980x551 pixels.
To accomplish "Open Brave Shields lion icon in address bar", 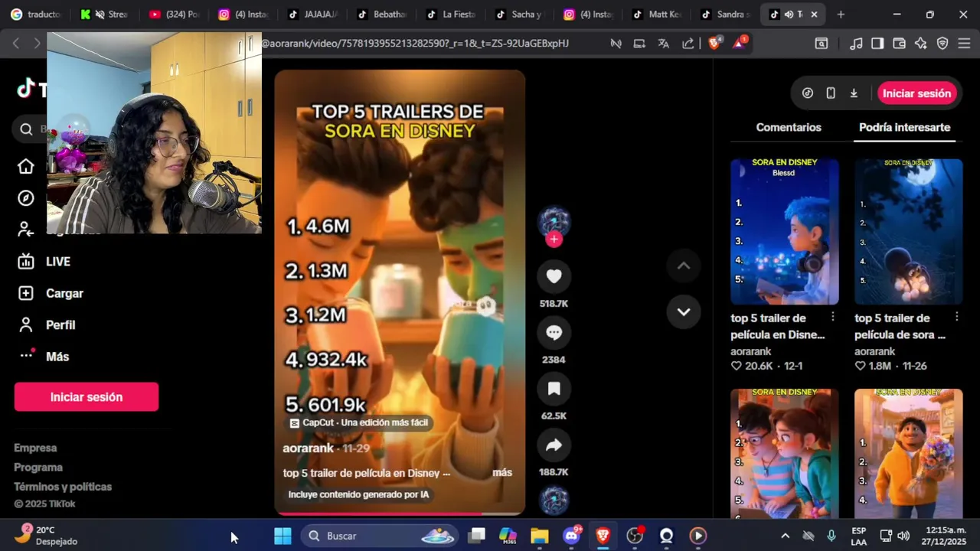I will pos(714,44).
